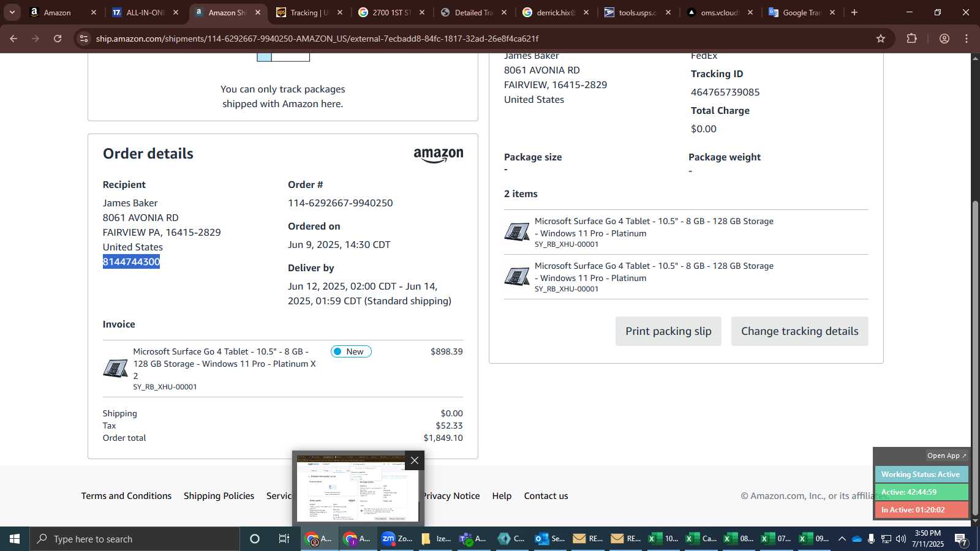Switch to the ALL-IN-ONE tab
The width and height of the screenshot is (980, 551).
click(145, 12)
